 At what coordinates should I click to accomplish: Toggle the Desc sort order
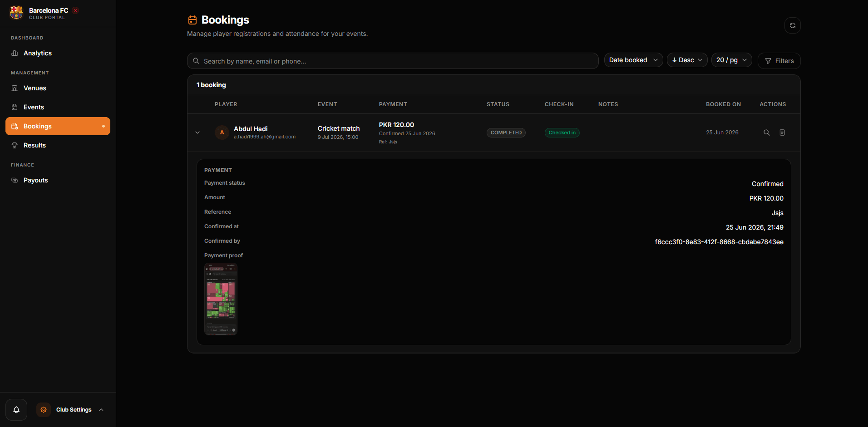(687, 60)
